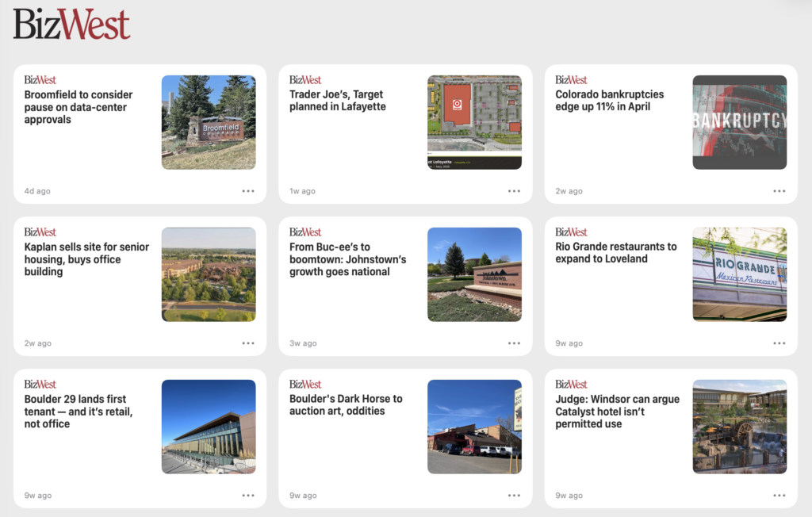Click the Target site plan thumbnail
The height and width of the screenshot is (517, 812).
click(x=474, y=122)
